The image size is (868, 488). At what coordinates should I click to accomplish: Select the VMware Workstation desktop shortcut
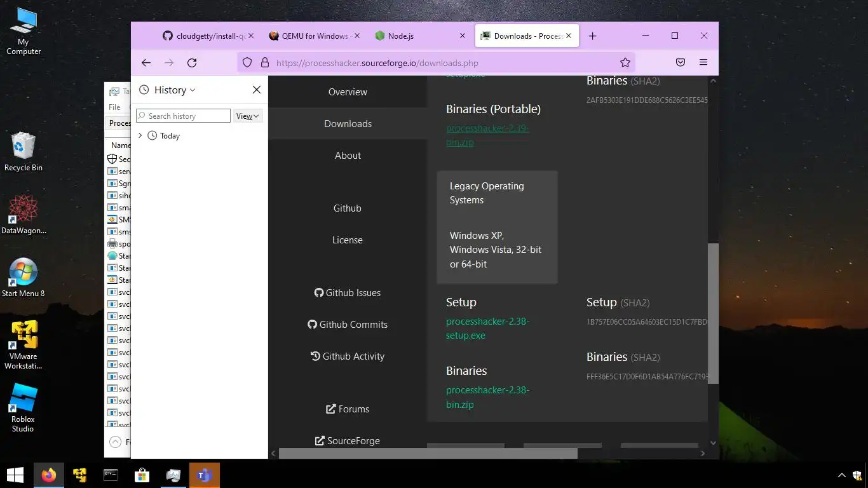point(24,345)
